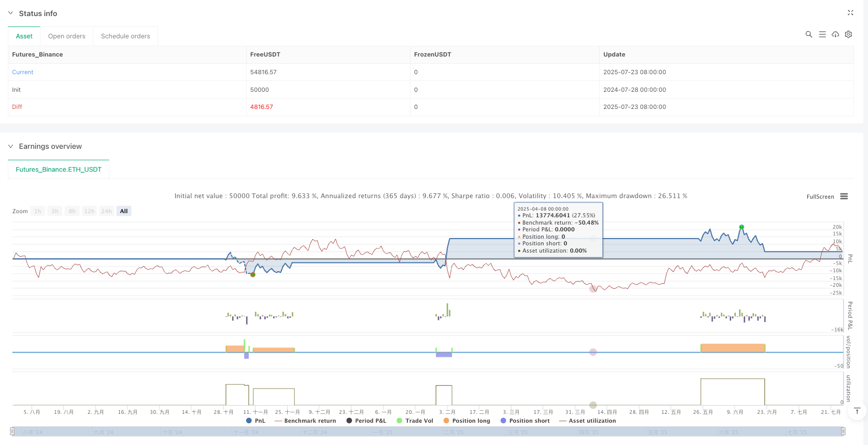The height and width of the screenshot is (445, 868).
Task: Open the chart hamburger menu next to FullScreen
Action: click(x=844, y=197)
